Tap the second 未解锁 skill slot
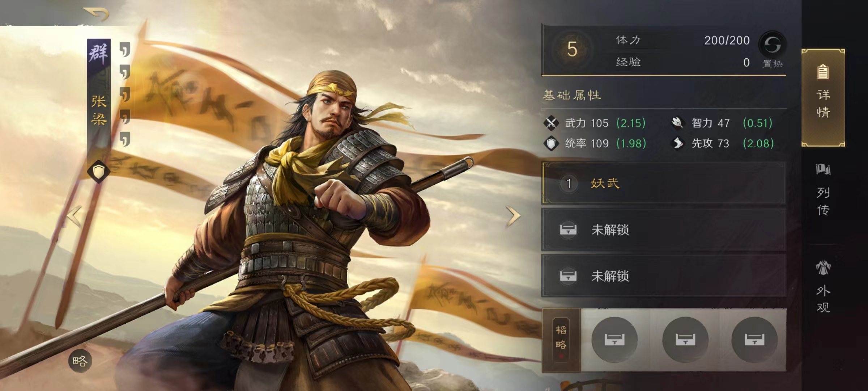The height and width of the screenshot is (391, 868). [664, 276]
